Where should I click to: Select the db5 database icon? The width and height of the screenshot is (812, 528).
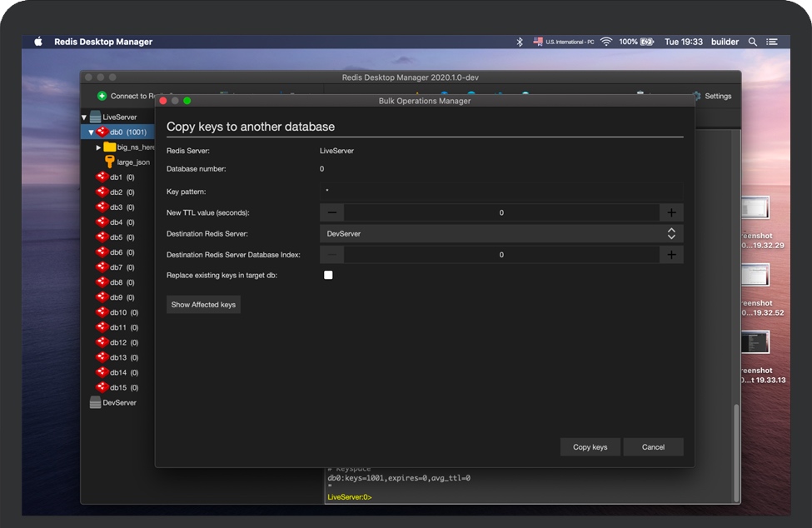[102, 237]
